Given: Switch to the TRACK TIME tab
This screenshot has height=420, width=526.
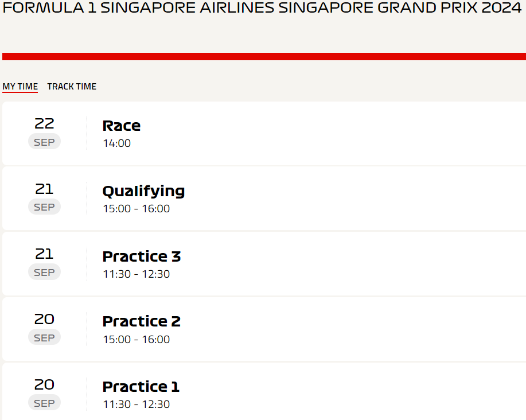Looking at the screenshot, I should pos(72,87).
